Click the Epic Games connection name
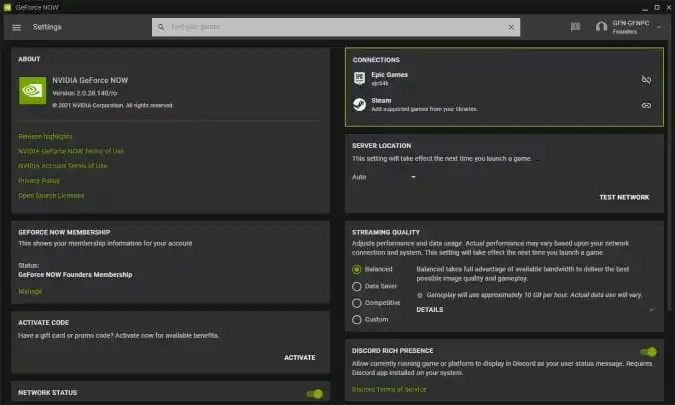The image size is (675, 405). tap(390, 75)
